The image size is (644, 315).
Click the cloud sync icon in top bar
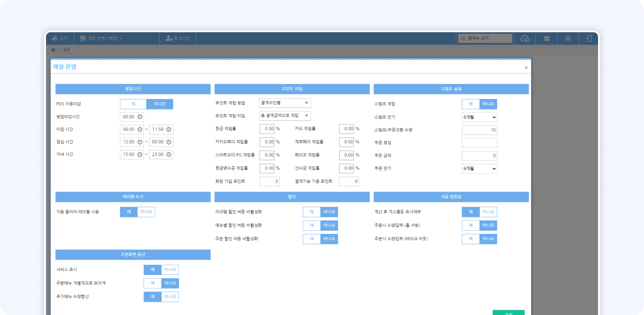click(x=525, y=39)
